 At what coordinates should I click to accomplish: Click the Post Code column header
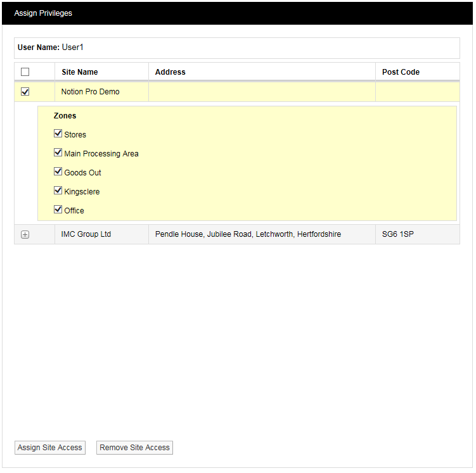coord(401,72)
